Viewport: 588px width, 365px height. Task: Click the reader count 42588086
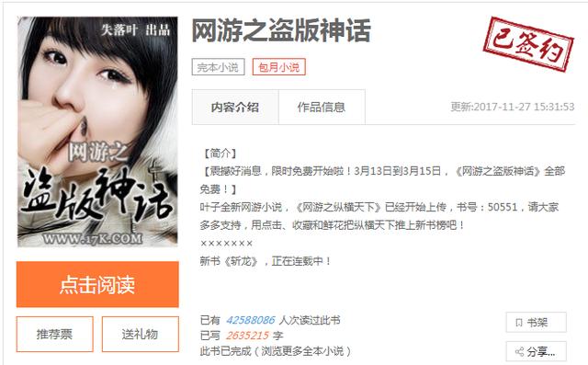click(251, 320)
